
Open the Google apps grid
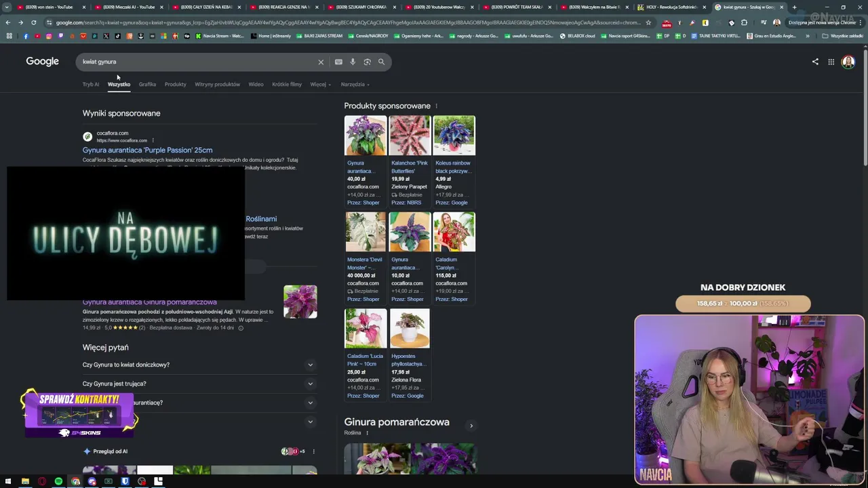831,62
